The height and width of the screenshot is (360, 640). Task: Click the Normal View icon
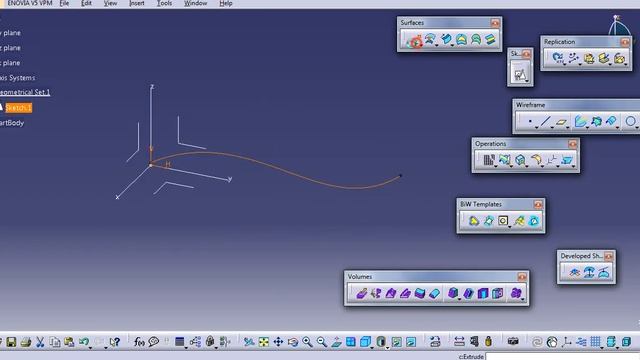(336, 342)
